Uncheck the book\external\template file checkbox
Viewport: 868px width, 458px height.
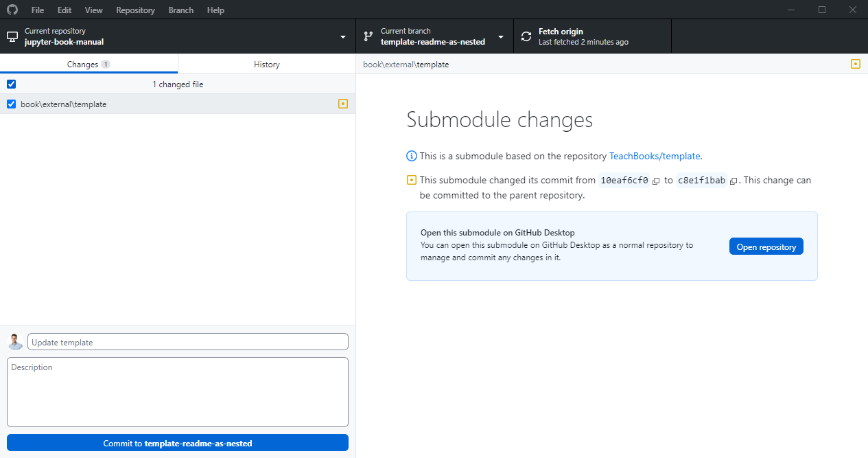pos(11,104)
